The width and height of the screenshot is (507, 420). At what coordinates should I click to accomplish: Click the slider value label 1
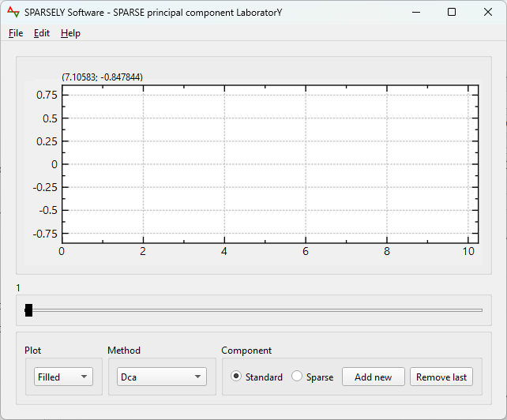(x=18, y=287)
